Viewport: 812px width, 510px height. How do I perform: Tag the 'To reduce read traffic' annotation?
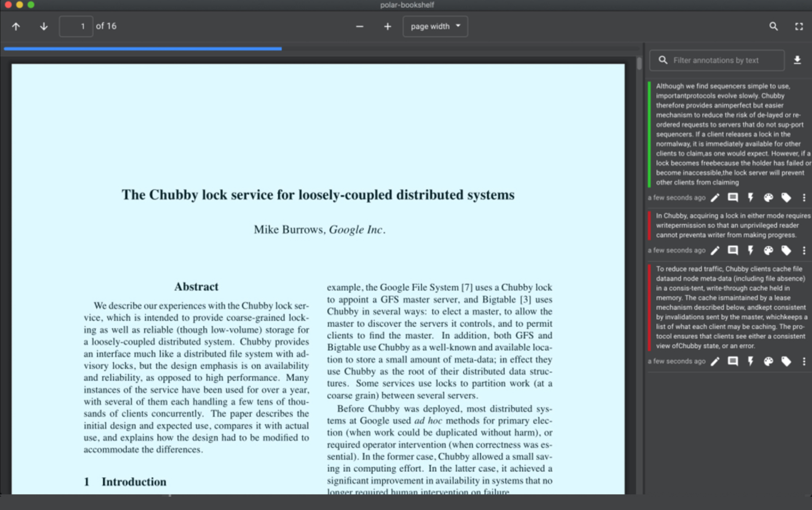pos(786,361)
